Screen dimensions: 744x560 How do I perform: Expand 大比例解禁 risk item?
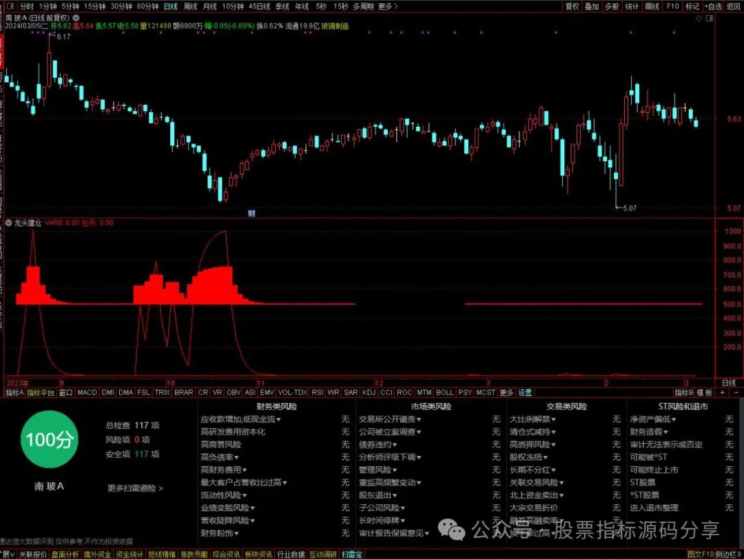533,419
